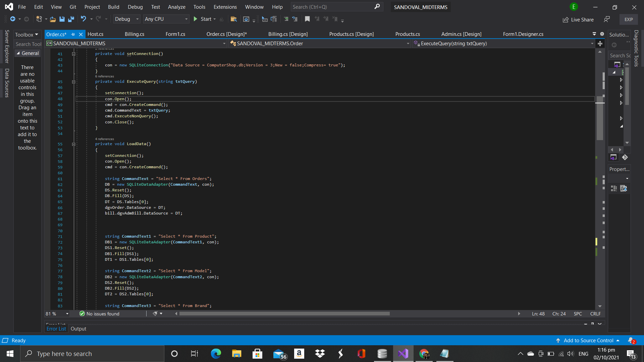Click the Open File folder icon
The width and height of the screenshot is (644, 362).
[53, 19]
